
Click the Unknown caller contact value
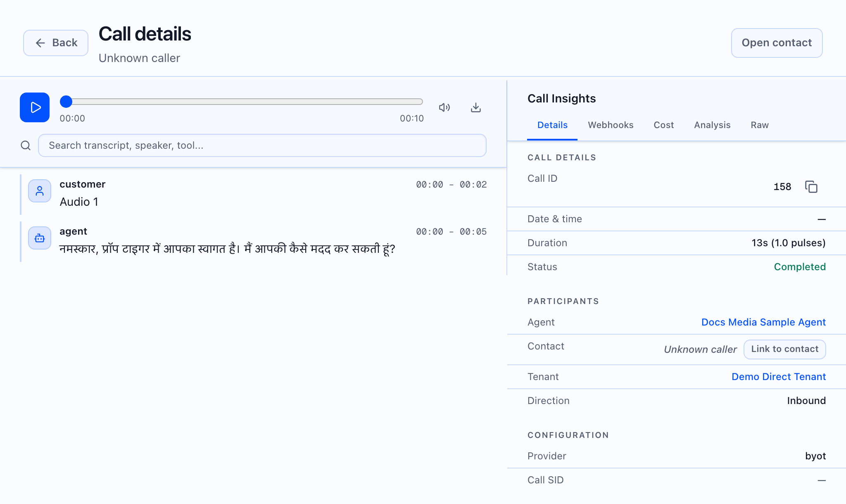[700, 349]
